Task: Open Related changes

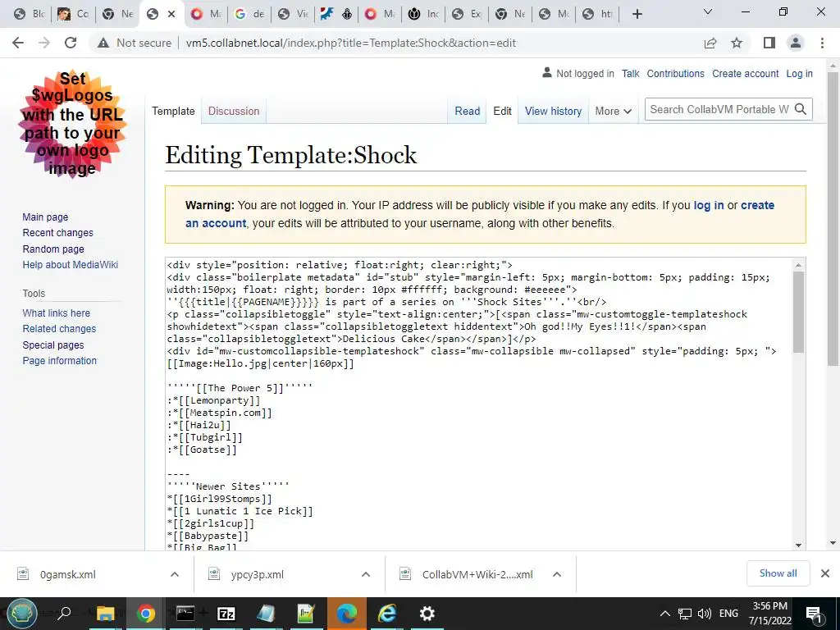Action: point(59,328)
